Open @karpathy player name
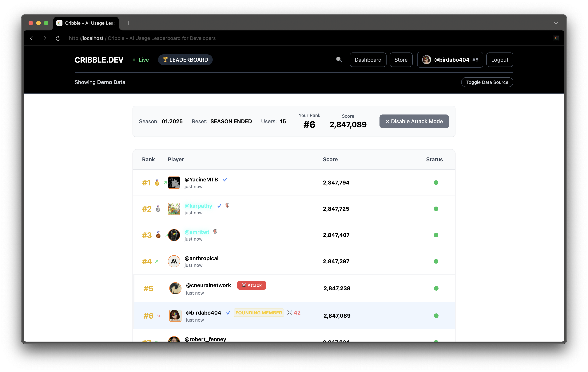This screenshot has width=588, height=372. pyautogui.click(x=198, y=206)
